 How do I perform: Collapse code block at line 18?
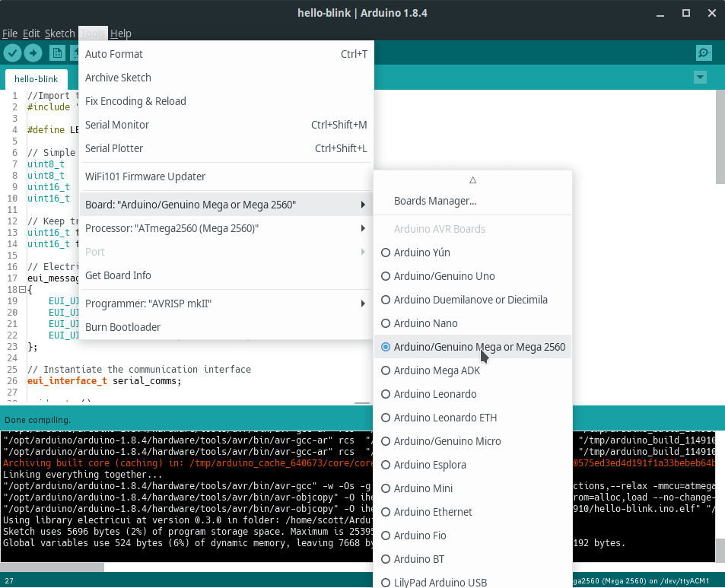(x=21, y=290)
